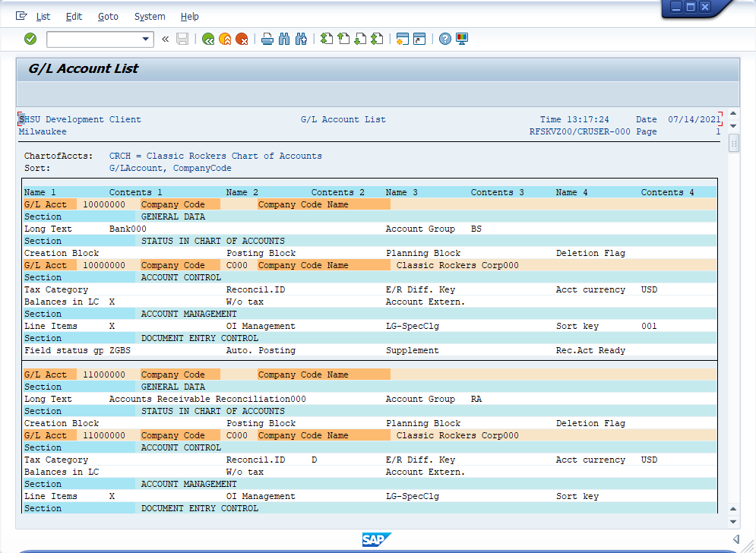Click the 'G/L Account List' title bar

click(378, 69)
